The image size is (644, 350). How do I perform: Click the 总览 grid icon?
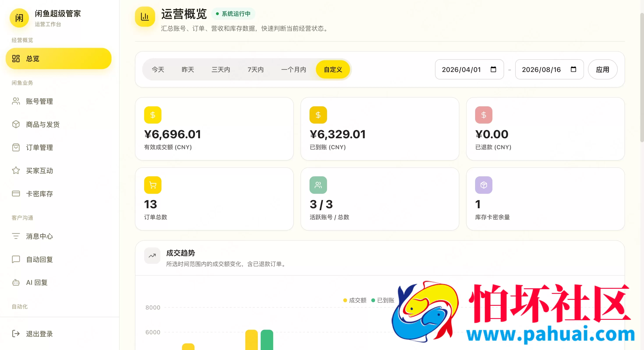coord(16,59)
